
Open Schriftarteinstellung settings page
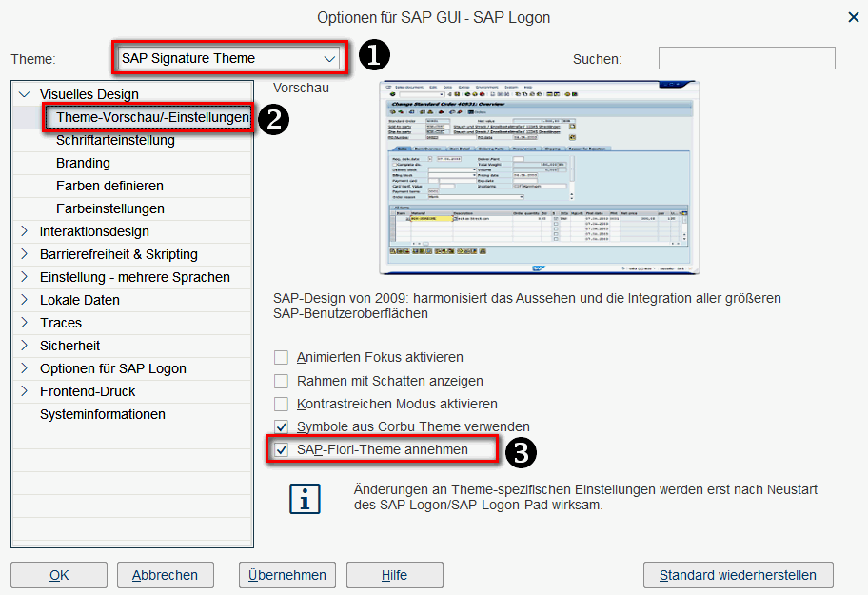115,140
